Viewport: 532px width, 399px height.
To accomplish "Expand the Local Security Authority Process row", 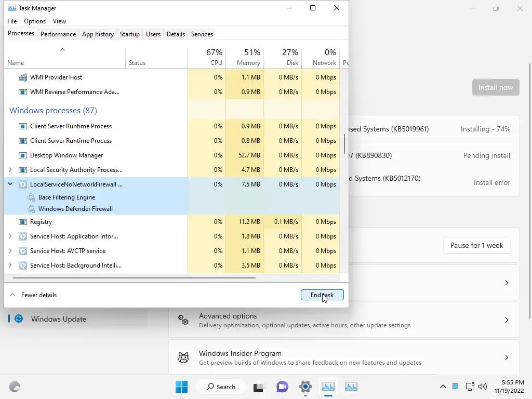I will coord(10,170).
